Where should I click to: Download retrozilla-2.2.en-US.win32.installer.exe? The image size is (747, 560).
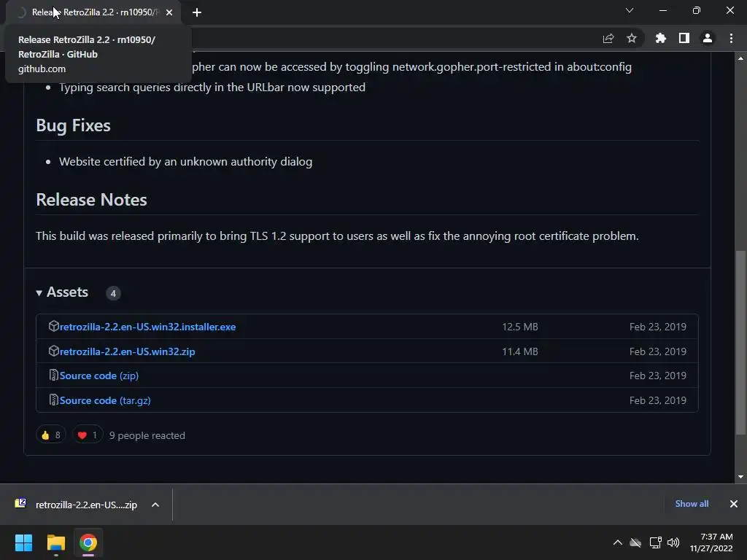coord(147,327)
